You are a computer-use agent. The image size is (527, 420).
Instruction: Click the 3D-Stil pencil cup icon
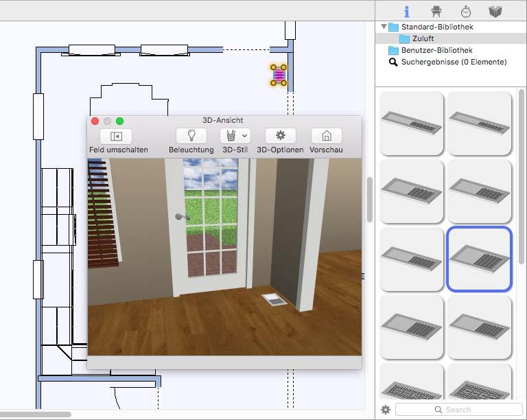coord(231,136)
